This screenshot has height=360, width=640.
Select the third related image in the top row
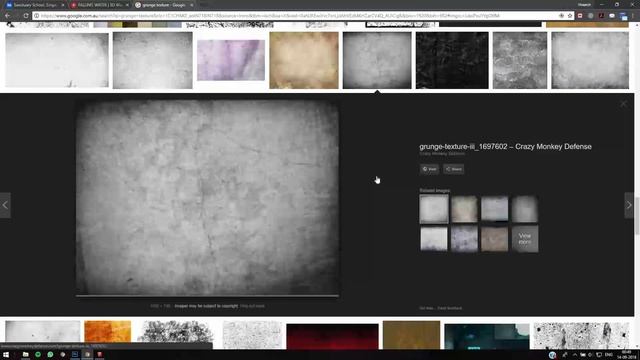tap(495, 209)
